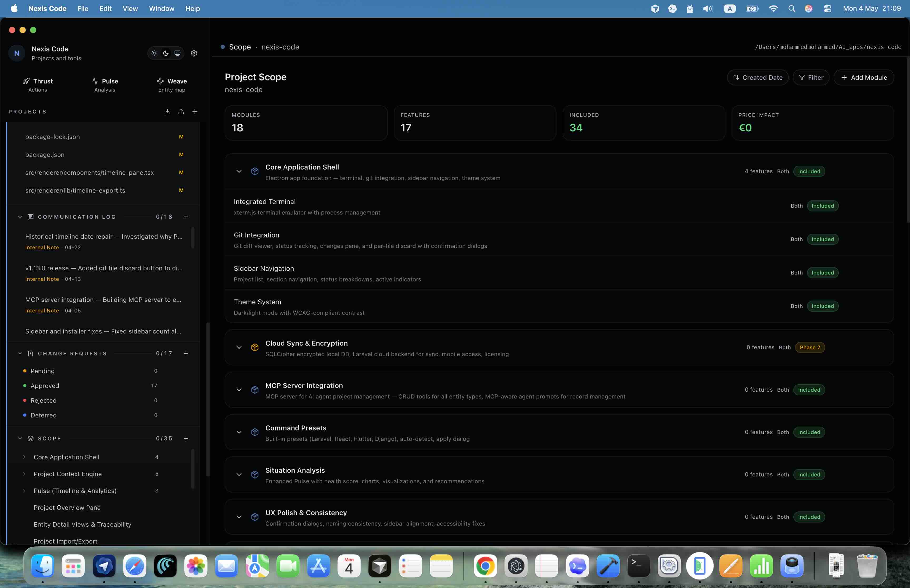Image resolution: width=910 pixels, height=588 pixels.
Task: Collapse the Communication Log section
Action: coord(20,217)
